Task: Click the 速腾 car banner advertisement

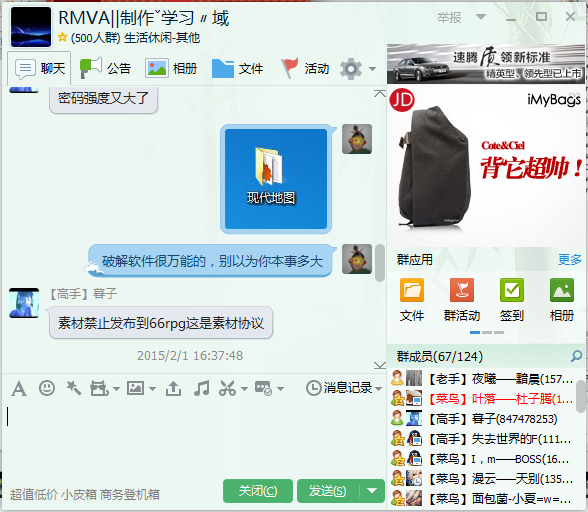Action: pos(486,64)
